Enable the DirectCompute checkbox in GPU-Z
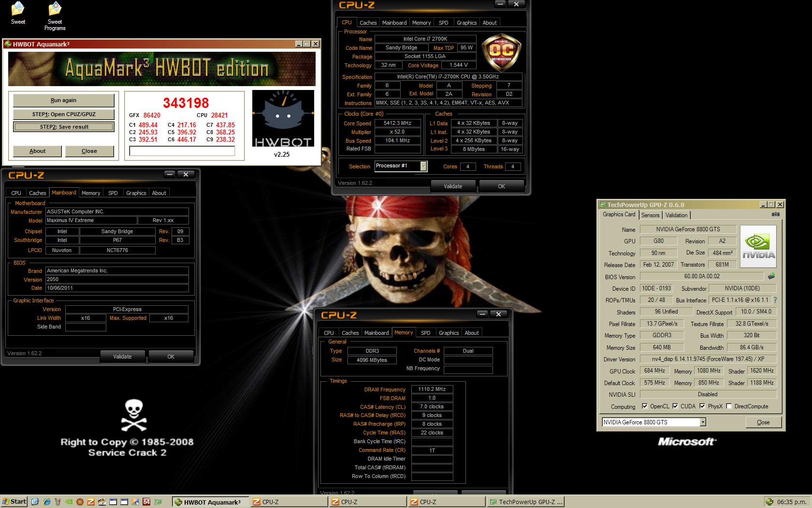Image resolution: width=812 pixels, height=508 pixels. (729, 406)
